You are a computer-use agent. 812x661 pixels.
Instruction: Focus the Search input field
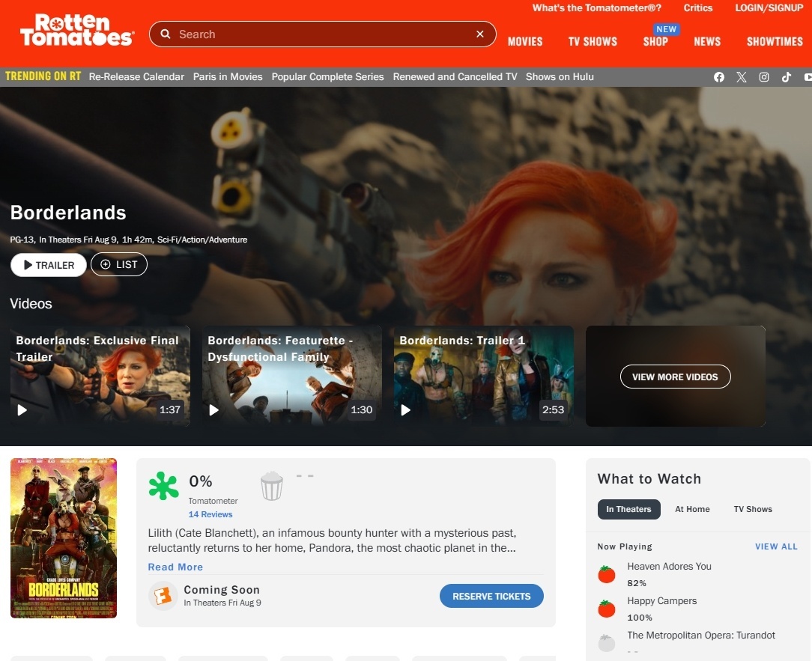pos(324,34)
